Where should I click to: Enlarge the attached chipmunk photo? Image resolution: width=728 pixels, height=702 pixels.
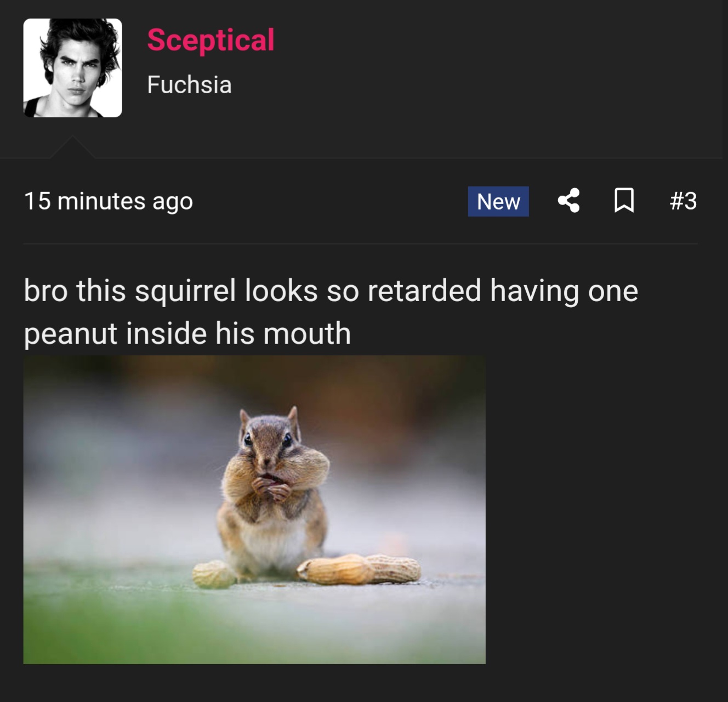[254, 509]
